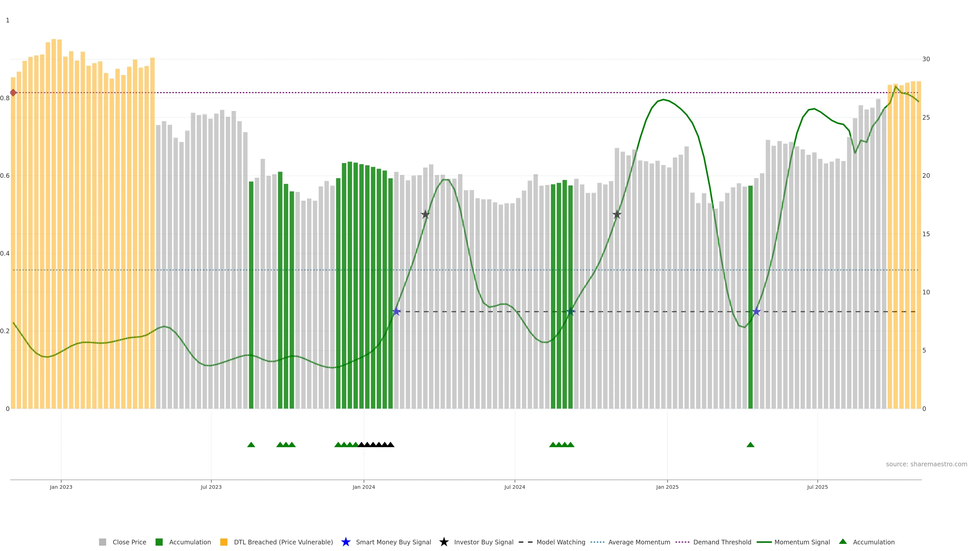Click the red diamond marker on the Demand Threshold line
Image resolution: width=980 pixels, height=551 pixels.
pyautogui.click(x=13, y=92)
